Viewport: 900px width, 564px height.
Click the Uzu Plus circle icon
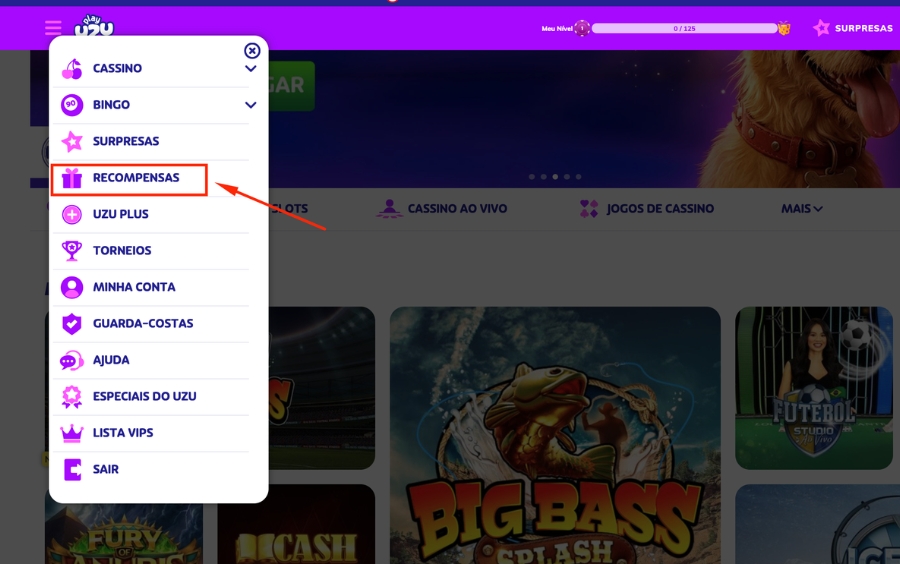coord(72,215)
